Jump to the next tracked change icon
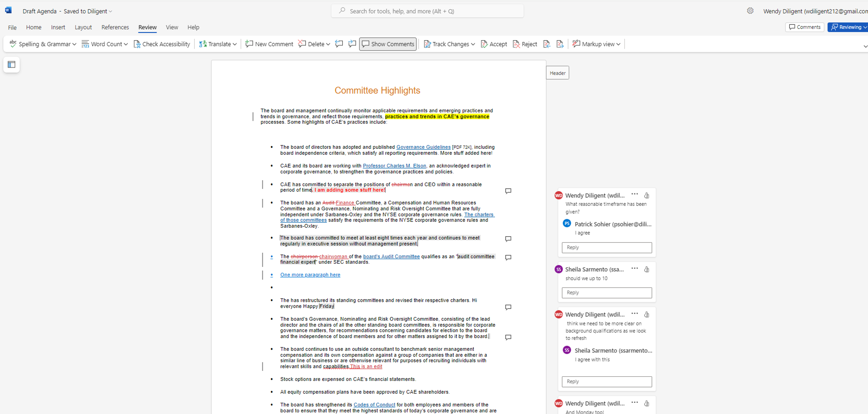Viewport: 868px width, 414px height. [x=560, y=44]
